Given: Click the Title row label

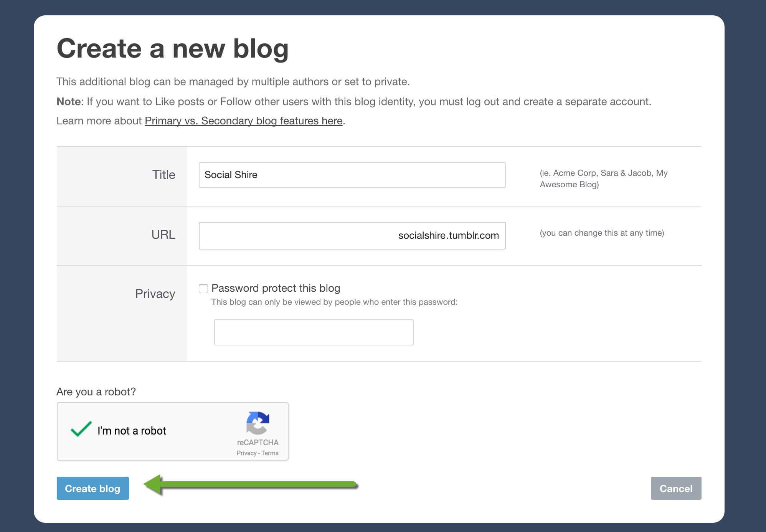Looking at the screenshot, I should pyautogui.click(x=164, y=175).
